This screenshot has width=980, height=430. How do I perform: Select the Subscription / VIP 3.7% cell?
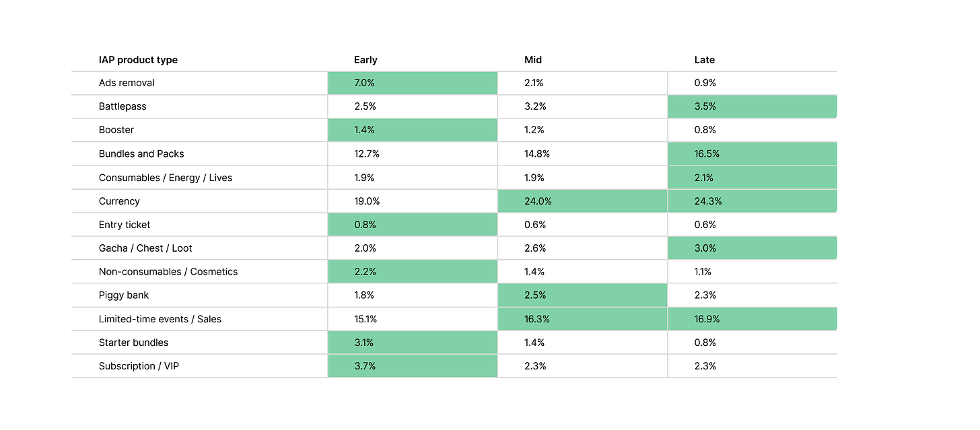pos(412,366)
